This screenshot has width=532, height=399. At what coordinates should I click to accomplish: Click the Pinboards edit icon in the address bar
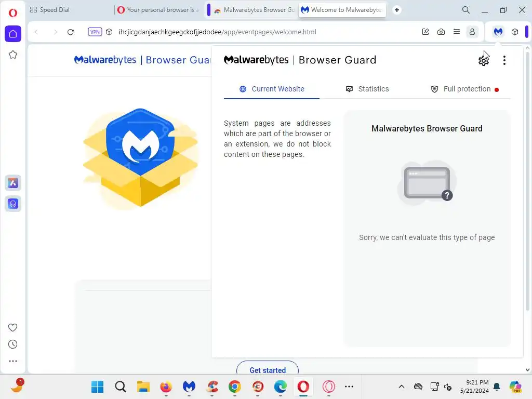(425, 32)
